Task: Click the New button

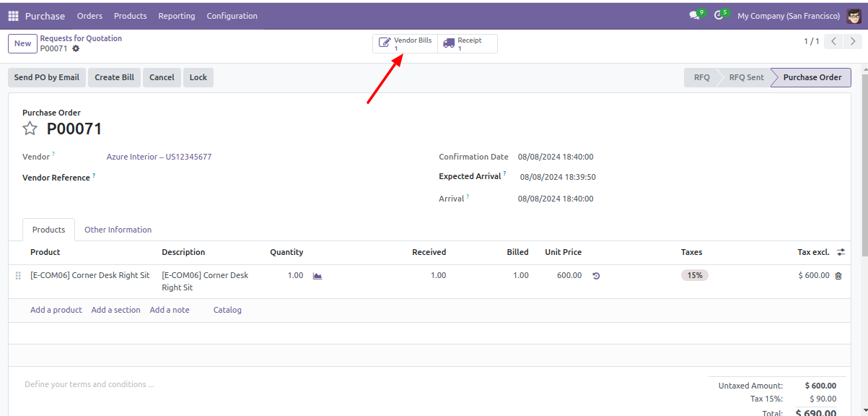Action: click(22, 43)
